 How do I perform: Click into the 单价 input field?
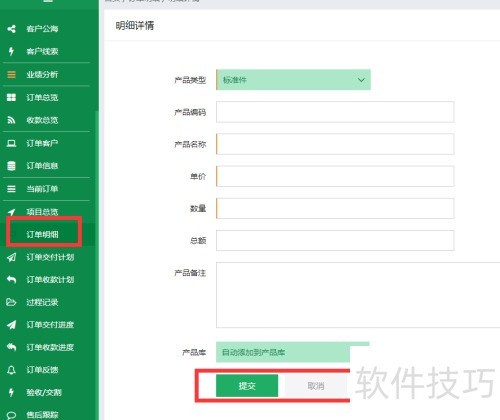(335, 176)
